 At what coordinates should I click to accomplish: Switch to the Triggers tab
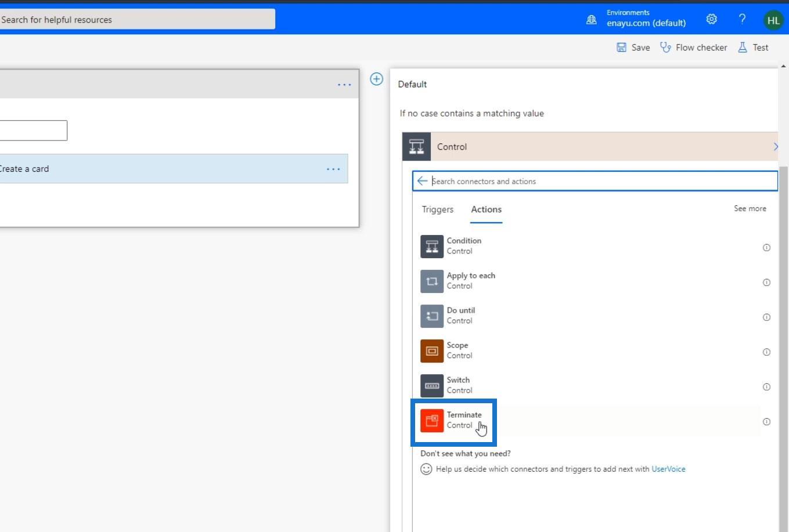point(437,209)
